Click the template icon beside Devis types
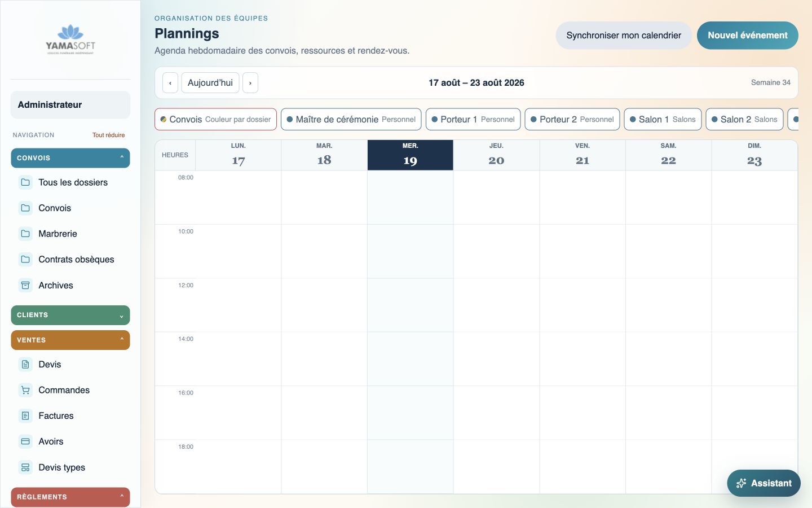This screenshot has width=812, height=508. point(25,467)
